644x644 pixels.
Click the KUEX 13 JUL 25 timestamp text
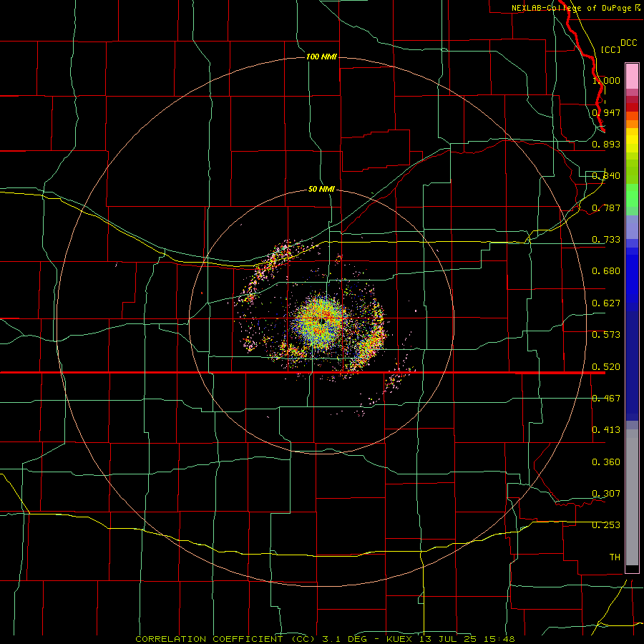(431, 639)
